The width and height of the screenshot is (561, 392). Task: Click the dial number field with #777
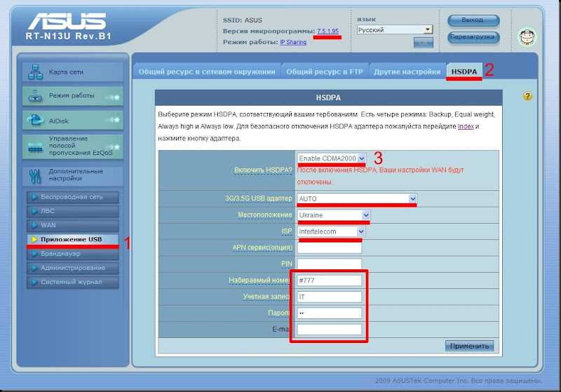[x=330, y=281]
